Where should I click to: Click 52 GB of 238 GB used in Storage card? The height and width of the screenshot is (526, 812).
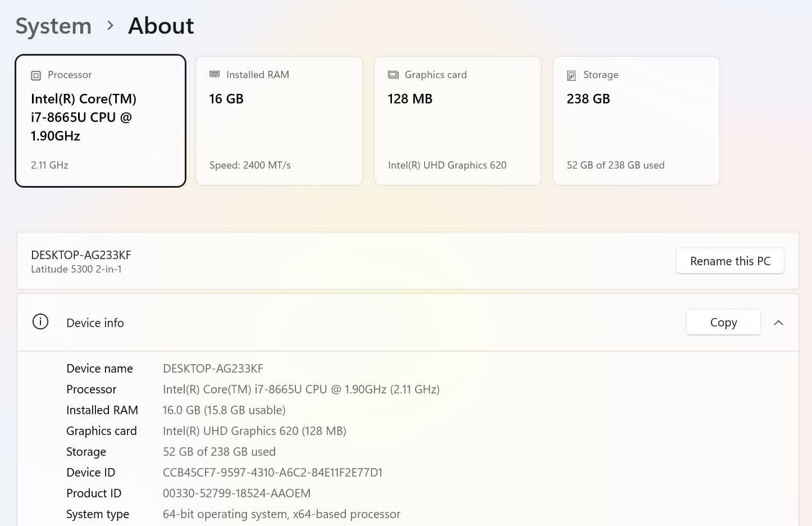tap(615, 165)
